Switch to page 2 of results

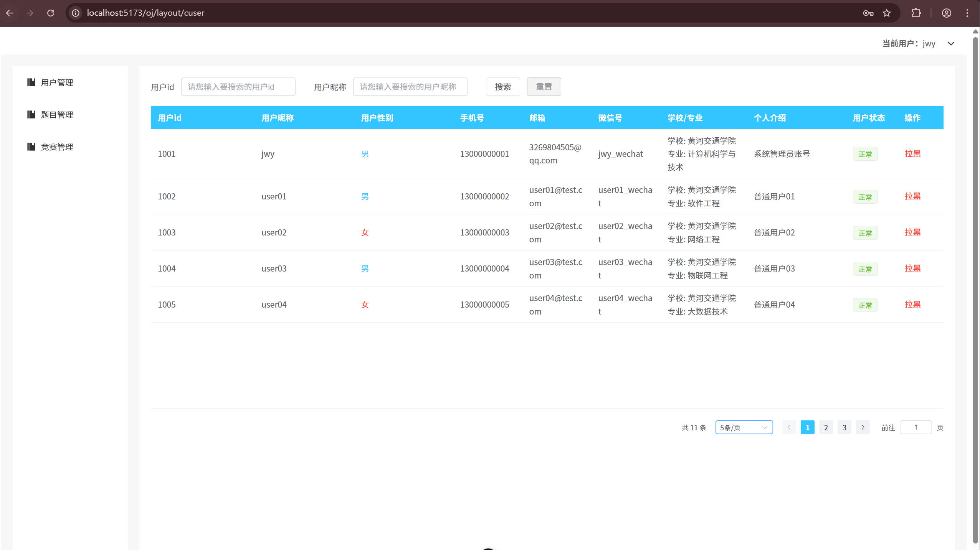(826, 427)
